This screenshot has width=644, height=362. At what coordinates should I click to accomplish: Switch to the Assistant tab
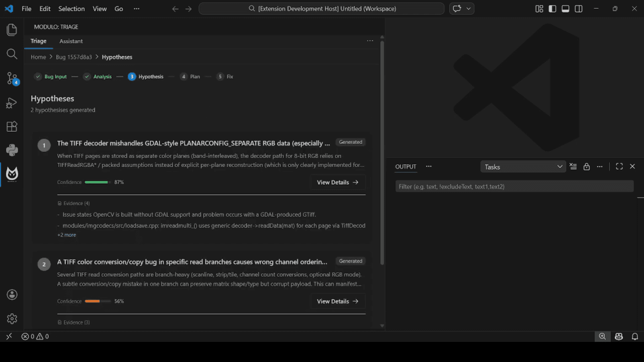71,41
